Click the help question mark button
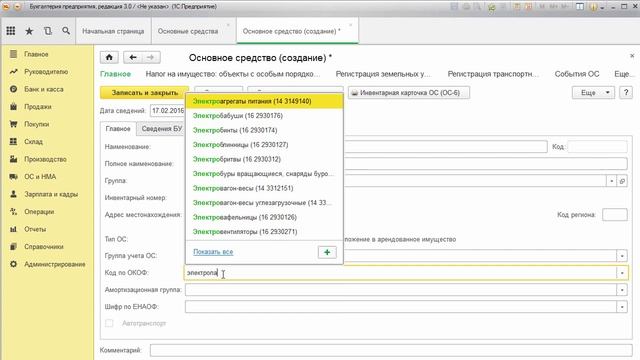640x360 pixels. (x=626, y=93)
